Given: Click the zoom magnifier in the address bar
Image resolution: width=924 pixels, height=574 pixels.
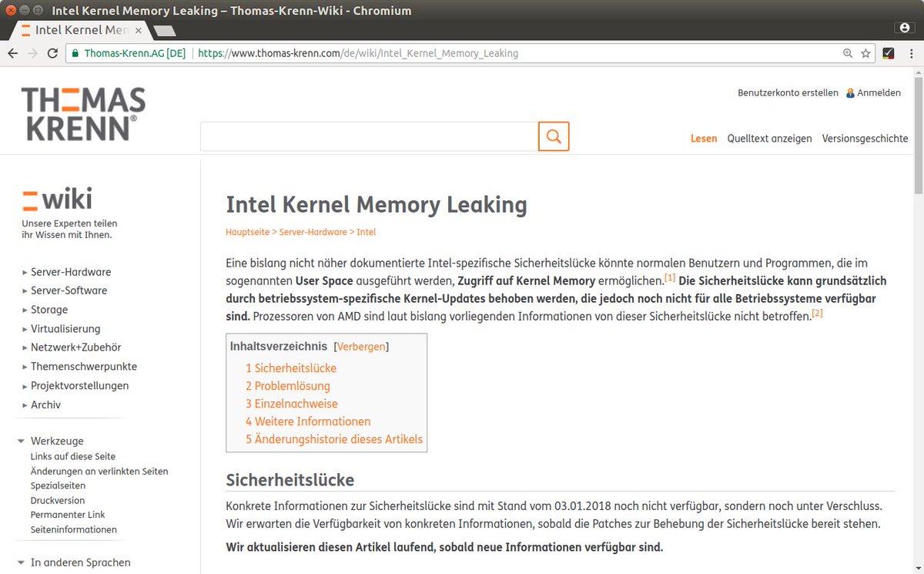Looking at the screenshot, I should tap(847, 53).
